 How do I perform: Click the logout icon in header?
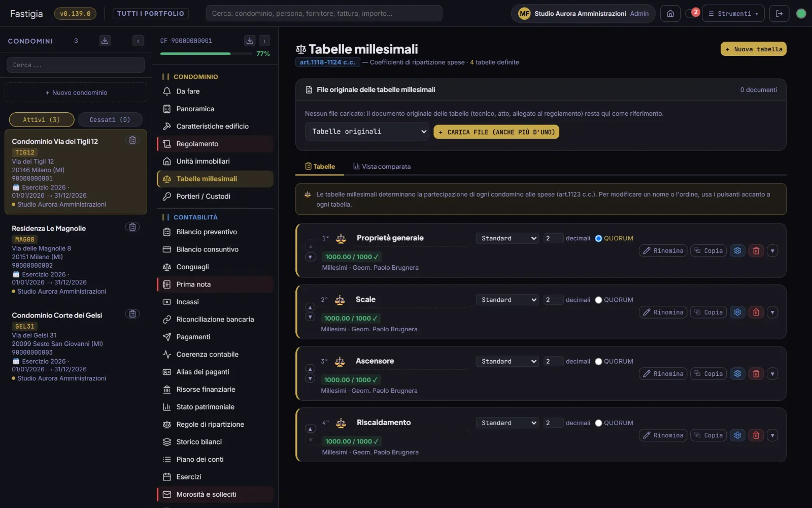779,14
